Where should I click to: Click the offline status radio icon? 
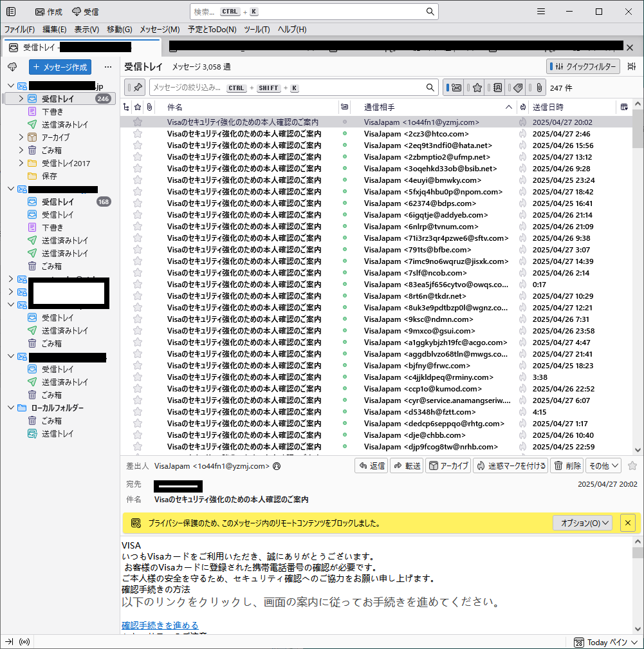click(x=25, y=642)
